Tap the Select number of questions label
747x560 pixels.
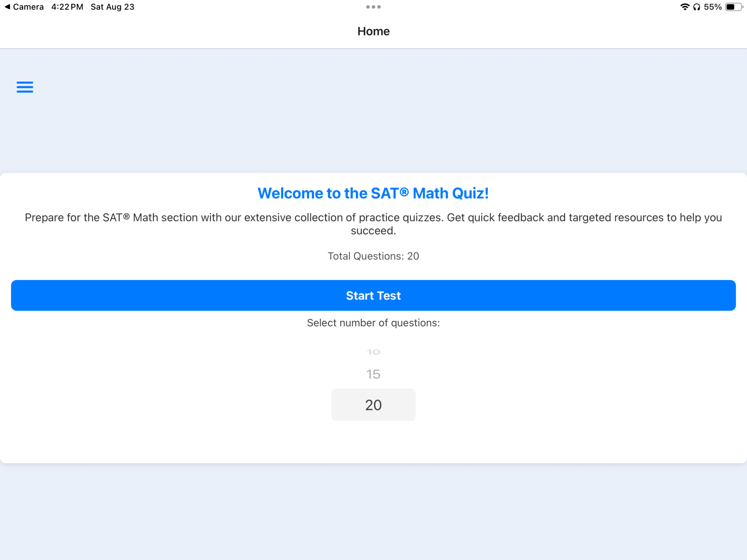point(373,323)
